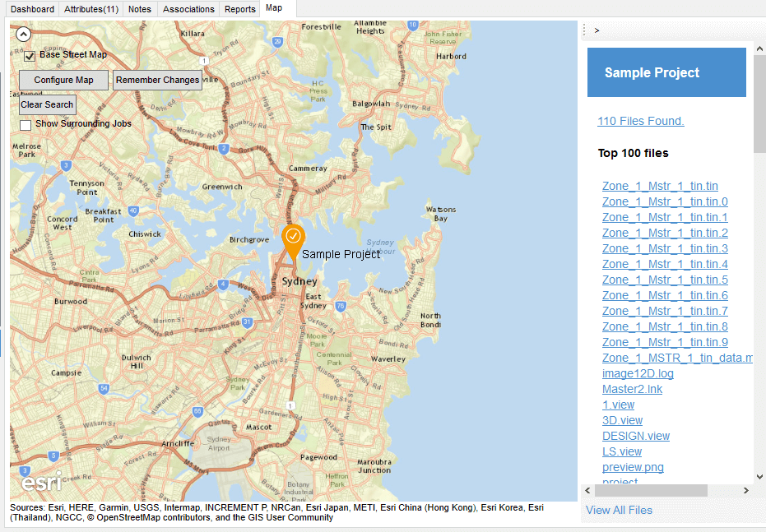766x532 pixels.
Task: Enable Show Surrounding Jobs checkbox
Action: click(x=26, y=125)
